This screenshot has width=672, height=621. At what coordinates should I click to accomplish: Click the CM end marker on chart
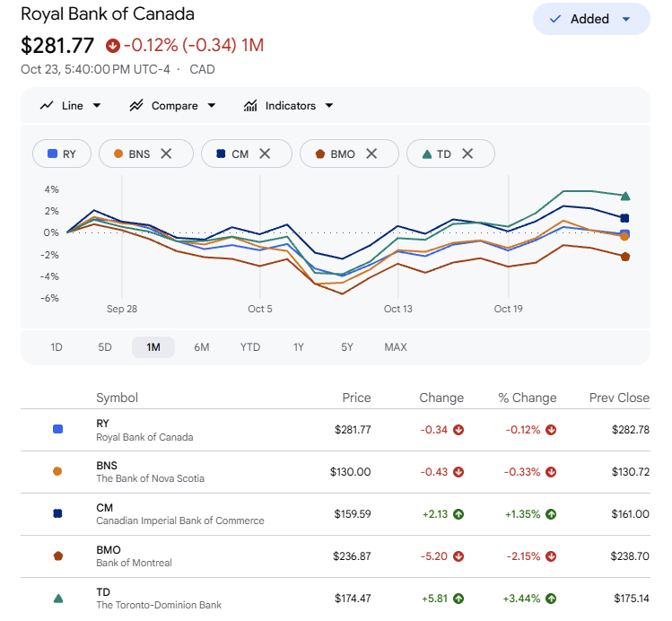pos(624,218)
